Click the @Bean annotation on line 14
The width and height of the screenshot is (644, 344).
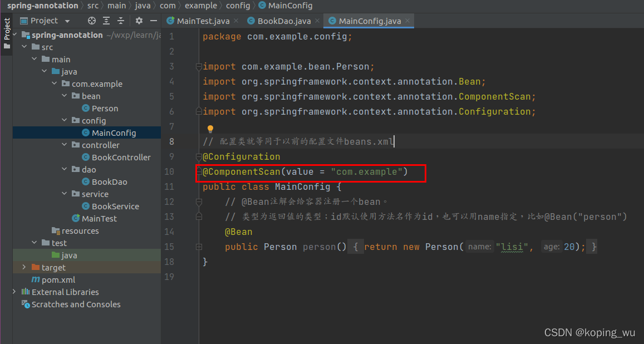239,232
